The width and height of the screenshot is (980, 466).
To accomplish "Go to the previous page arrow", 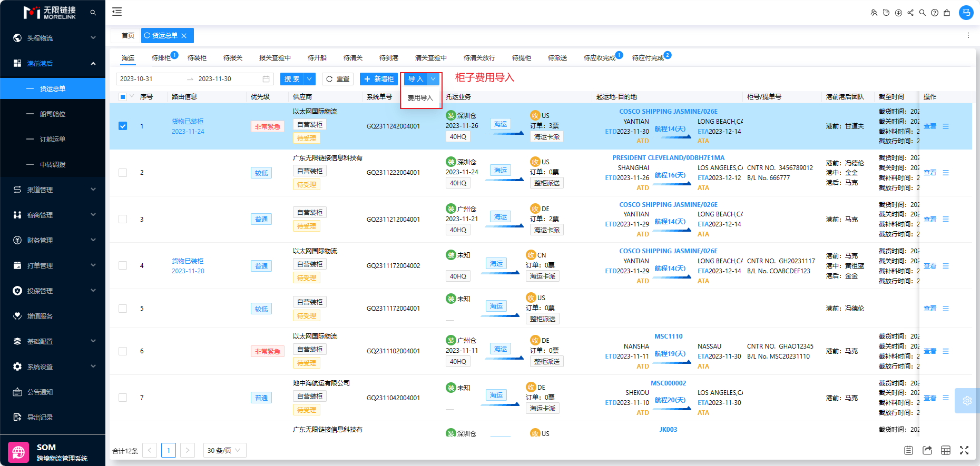I will (x=150, y=450).
